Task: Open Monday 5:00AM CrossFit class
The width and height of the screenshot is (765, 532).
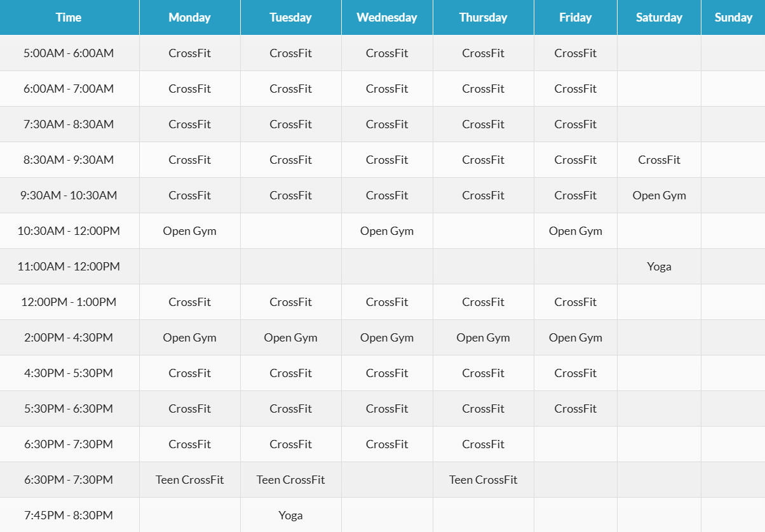Action: coord(189,53)
